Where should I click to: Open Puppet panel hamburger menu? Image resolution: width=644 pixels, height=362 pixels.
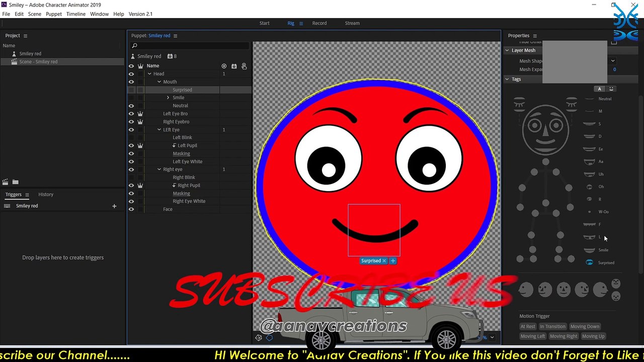pyautogui.click(x=175, y=36)
